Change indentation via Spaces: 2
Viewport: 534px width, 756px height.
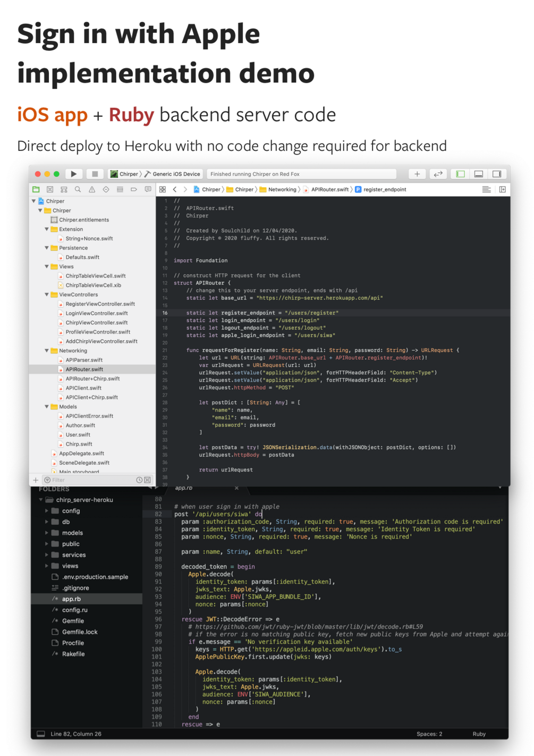pos(429,734)
